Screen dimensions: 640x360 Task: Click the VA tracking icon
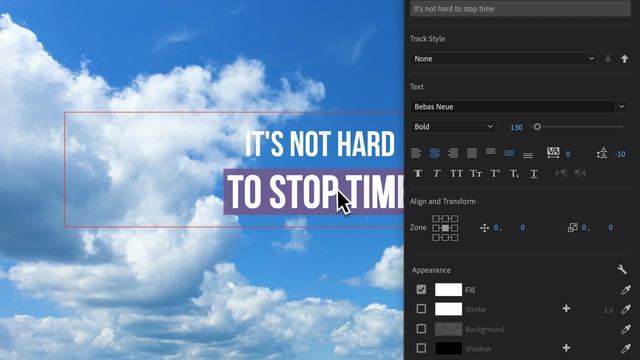[x=553, y=153]
